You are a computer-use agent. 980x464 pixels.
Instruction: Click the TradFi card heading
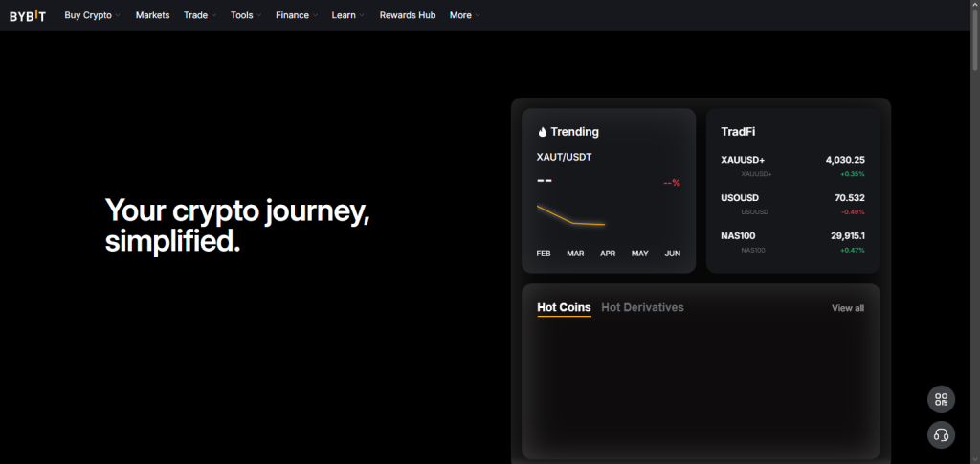(x=738, y=132)
